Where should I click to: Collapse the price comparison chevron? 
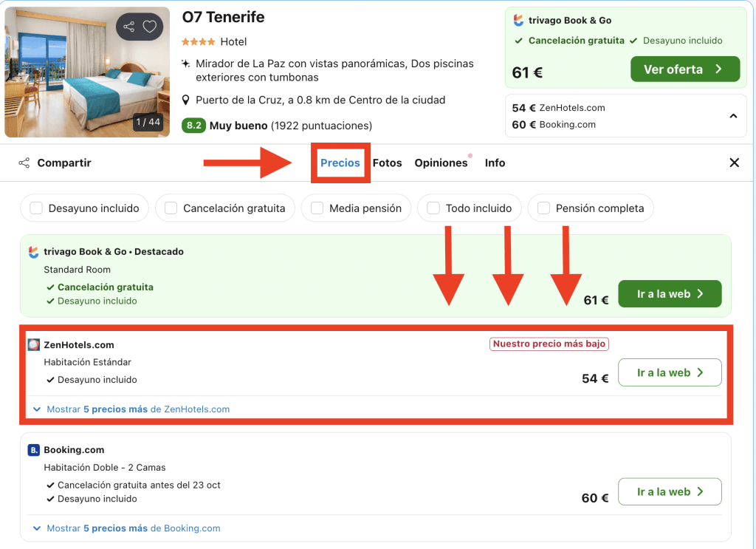pos(733,116)
